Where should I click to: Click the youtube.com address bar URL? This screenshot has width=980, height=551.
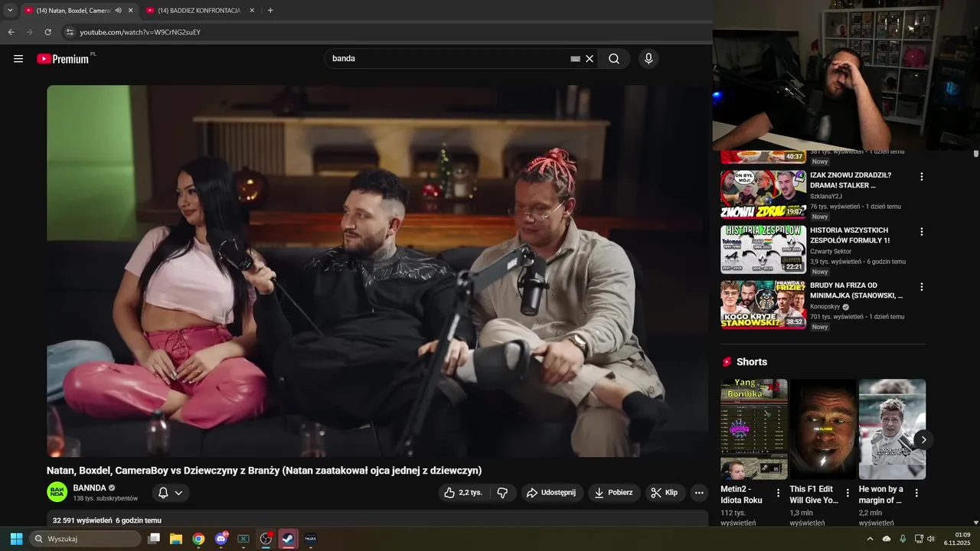click(x=140, y=32)
